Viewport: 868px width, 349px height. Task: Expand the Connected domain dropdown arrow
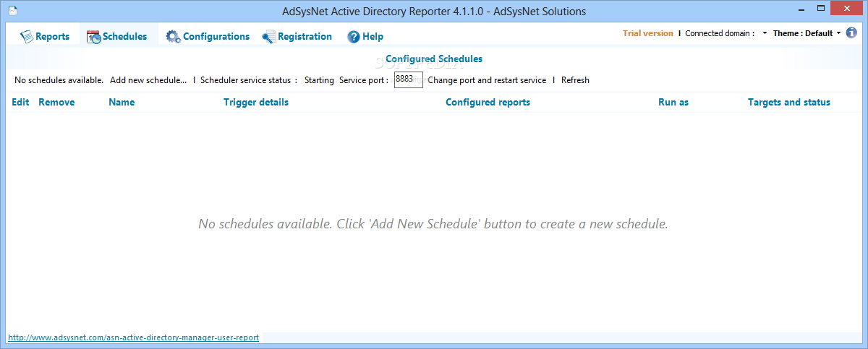[x=765, y=33]
